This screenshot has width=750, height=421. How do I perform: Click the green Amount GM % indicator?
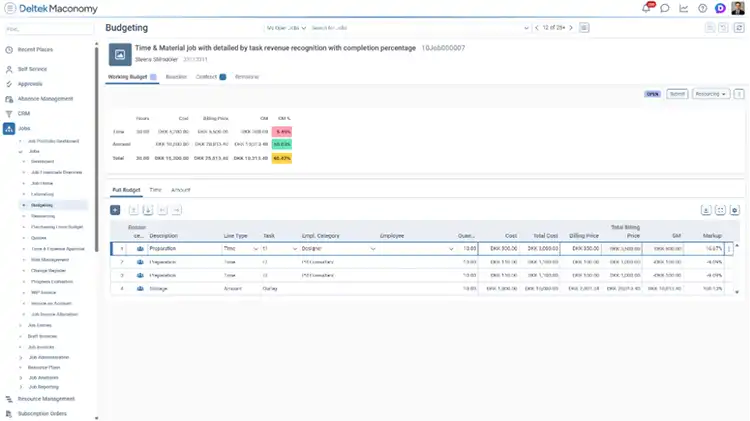(282, 144)
